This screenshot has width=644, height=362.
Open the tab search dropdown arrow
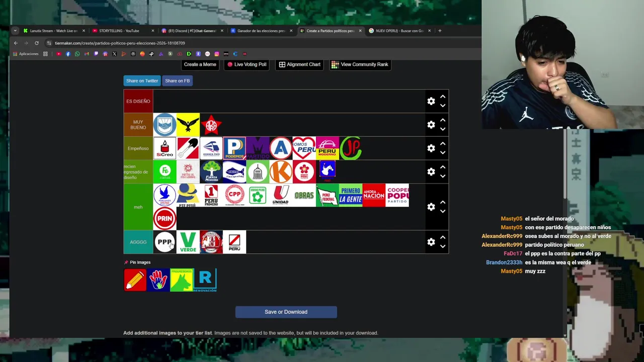[15, 31]
